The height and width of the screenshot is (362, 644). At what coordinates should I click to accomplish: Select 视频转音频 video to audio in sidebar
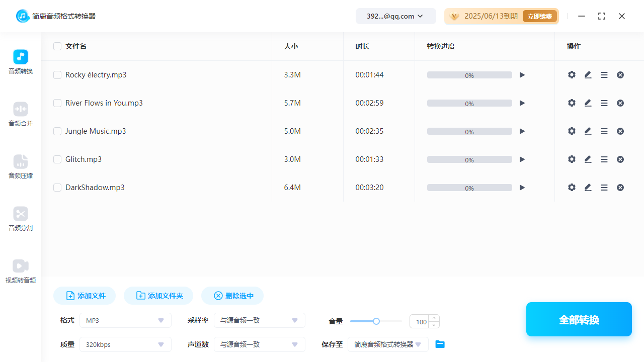[21, 271]
